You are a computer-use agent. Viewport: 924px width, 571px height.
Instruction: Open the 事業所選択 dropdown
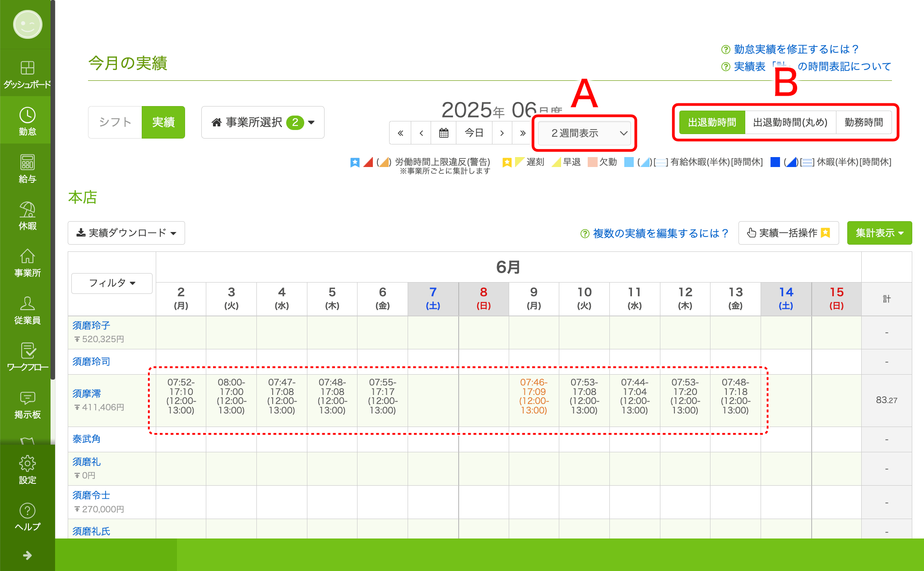click(263, 122)
